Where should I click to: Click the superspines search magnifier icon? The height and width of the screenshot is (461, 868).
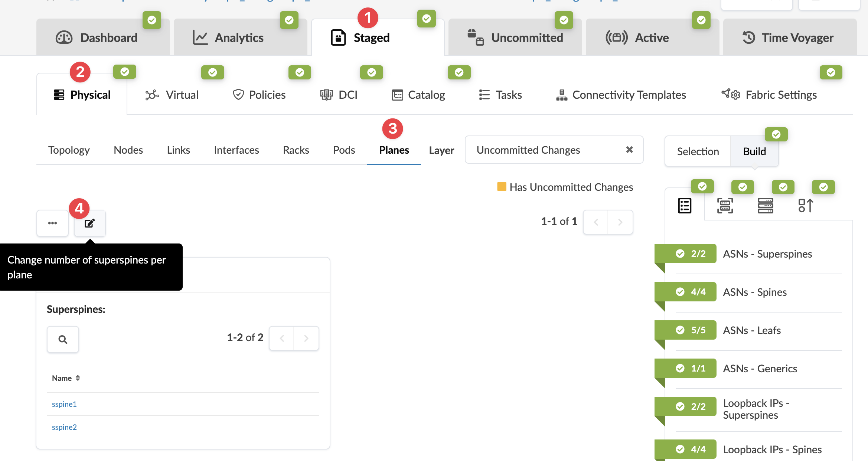pos(63,339)
